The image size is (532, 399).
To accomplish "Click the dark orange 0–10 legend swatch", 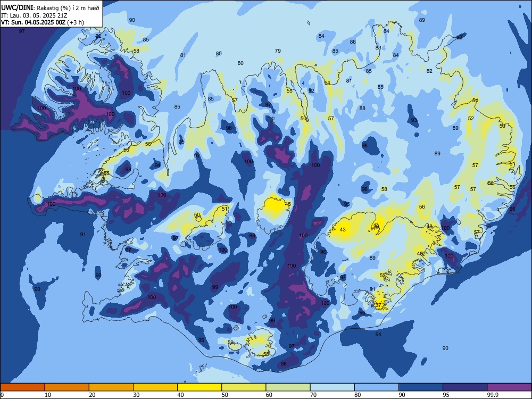I will coord(22,387).
